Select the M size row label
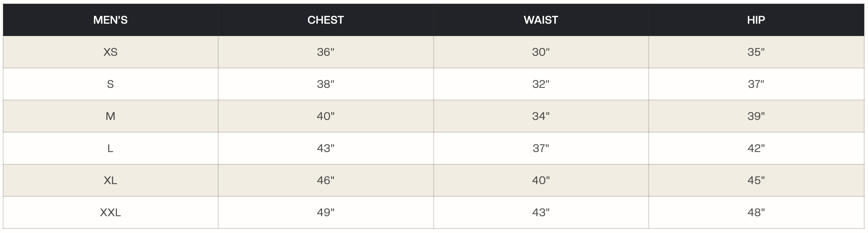Screen dimensions: 868x233 click(x=110, y=116)
